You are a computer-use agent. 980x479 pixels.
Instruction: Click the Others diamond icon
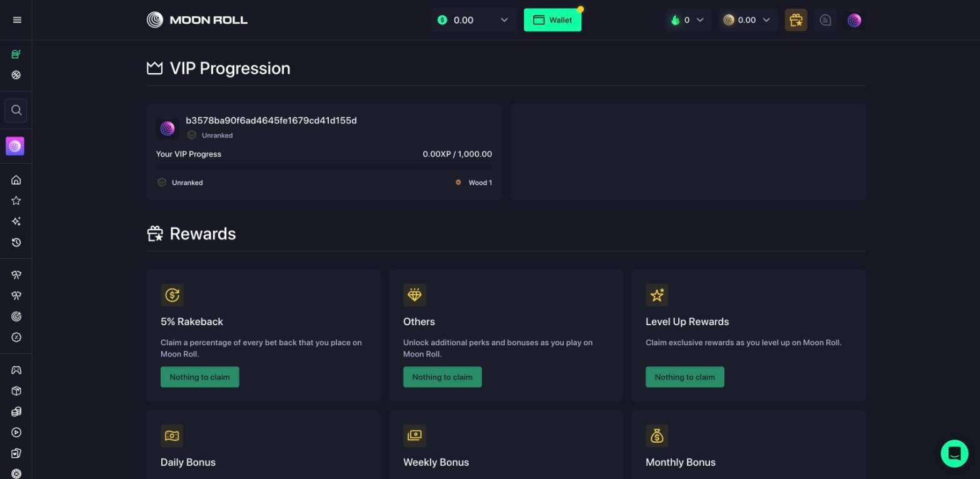tap(414, 295)
